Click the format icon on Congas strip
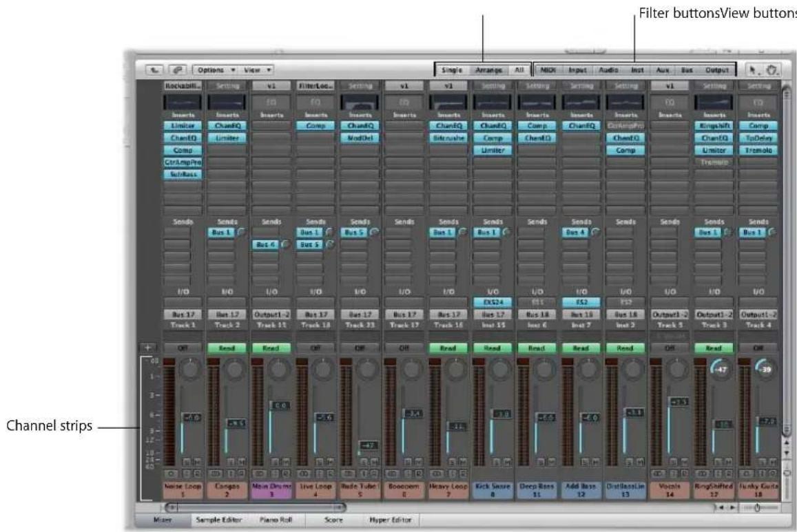The image size is (797, 532). [x=215, y=474]
